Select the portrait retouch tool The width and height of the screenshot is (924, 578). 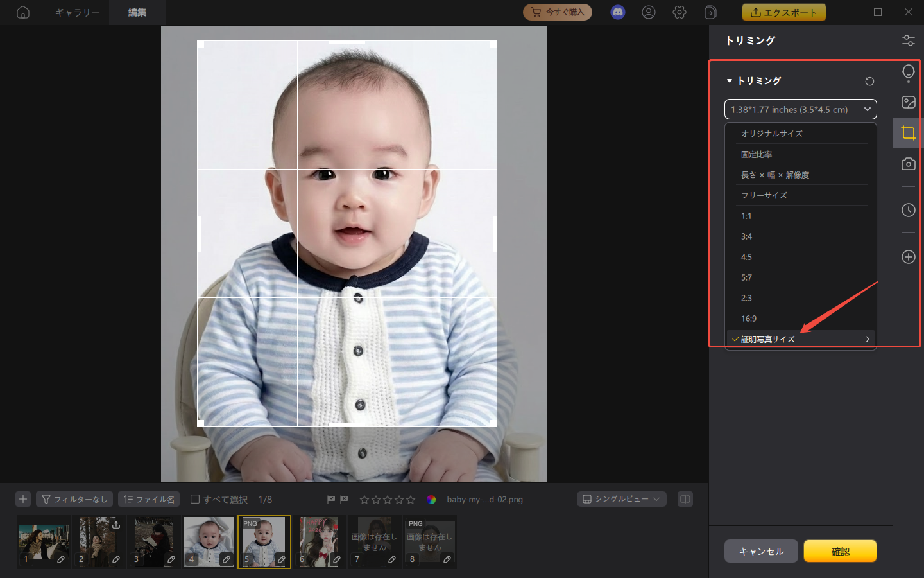(908, 72)
